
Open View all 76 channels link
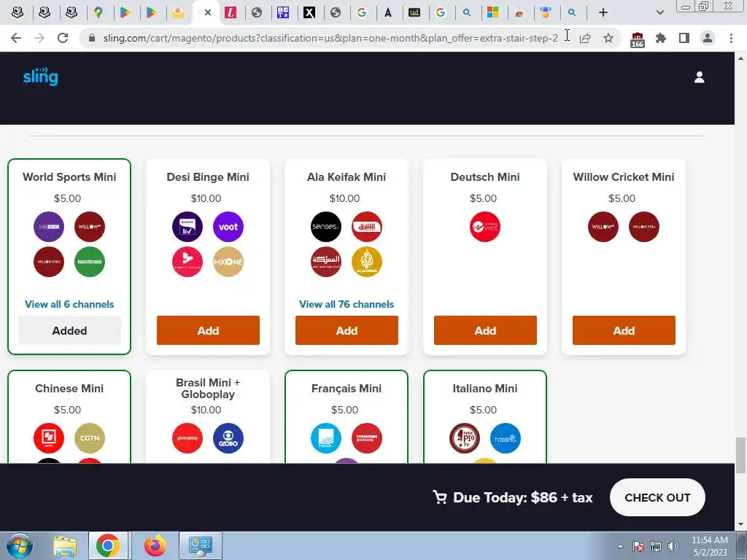(x=347, y=304)
